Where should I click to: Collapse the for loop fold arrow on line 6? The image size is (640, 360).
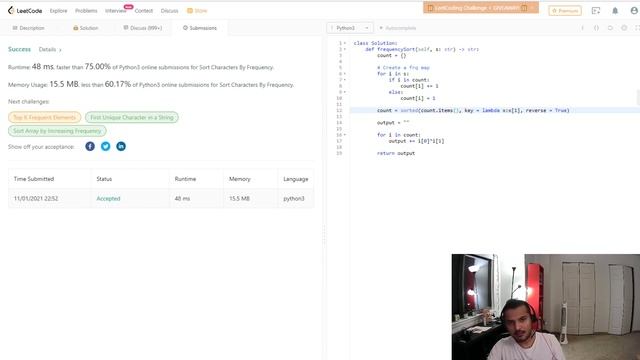tap(345, 73)
